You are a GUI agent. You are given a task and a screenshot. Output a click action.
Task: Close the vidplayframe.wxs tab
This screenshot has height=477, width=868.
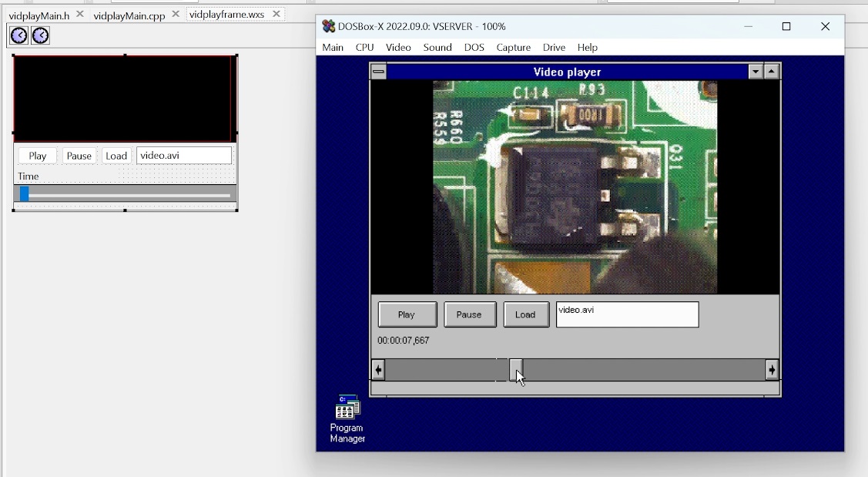pos(276,14)
